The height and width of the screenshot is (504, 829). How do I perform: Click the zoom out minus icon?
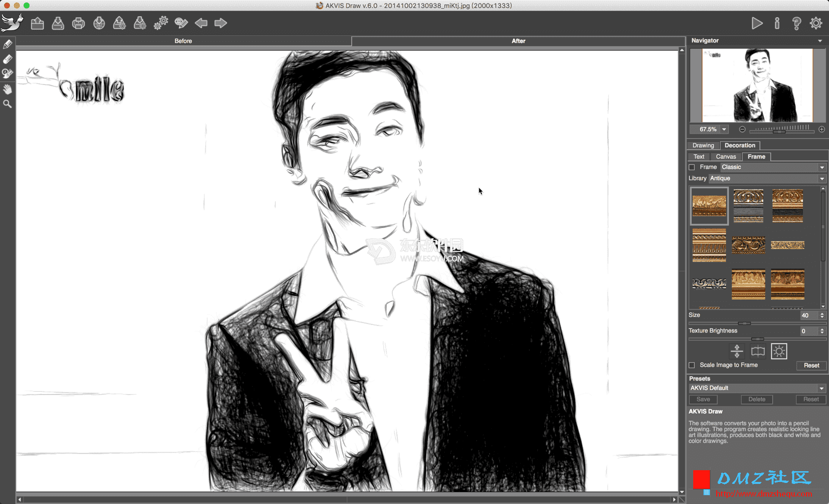click(x=742, y=129)
